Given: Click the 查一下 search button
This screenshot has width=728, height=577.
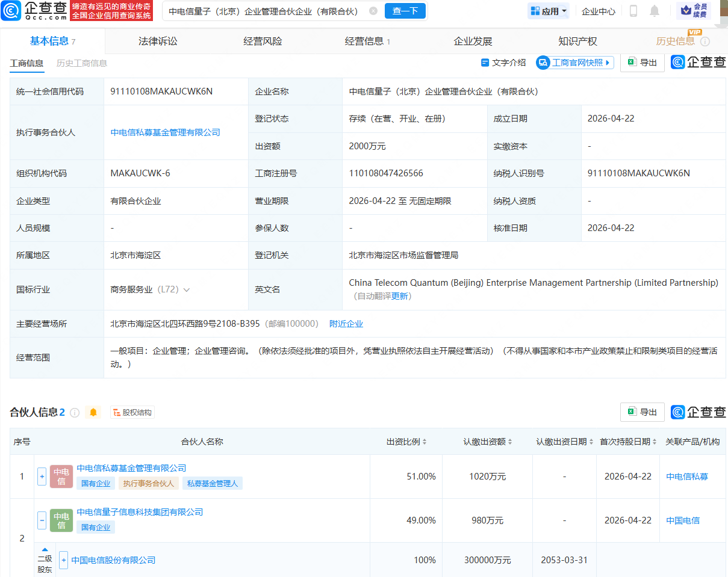Looking at the screenshot, I should click(x=405, y=11).
